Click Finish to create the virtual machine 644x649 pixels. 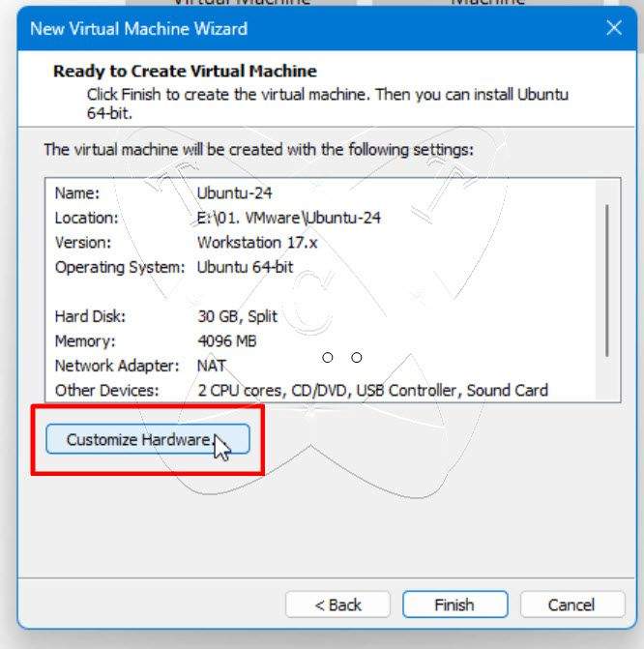tap(454, 605)
